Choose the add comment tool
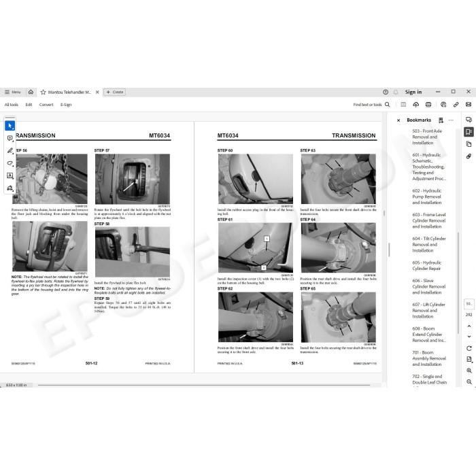 pos(10,139)
